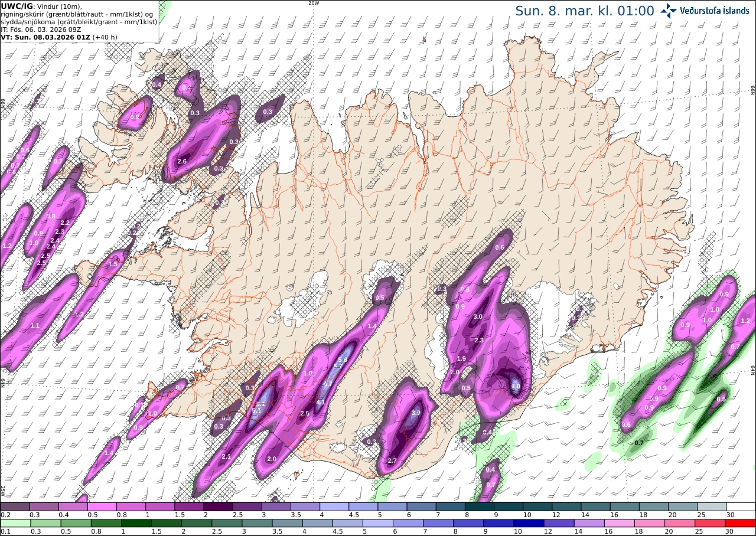Pick the top-row legend swatch labeled 3.5
The height and width of the screenshot is (536, 756).
(305, 506)
